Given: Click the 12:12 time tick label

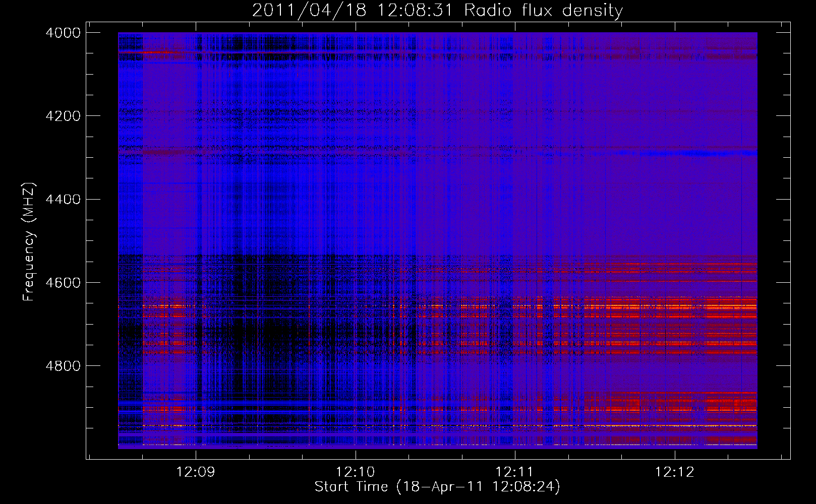Looking at the screenshot, I should (x=675, y=472).
